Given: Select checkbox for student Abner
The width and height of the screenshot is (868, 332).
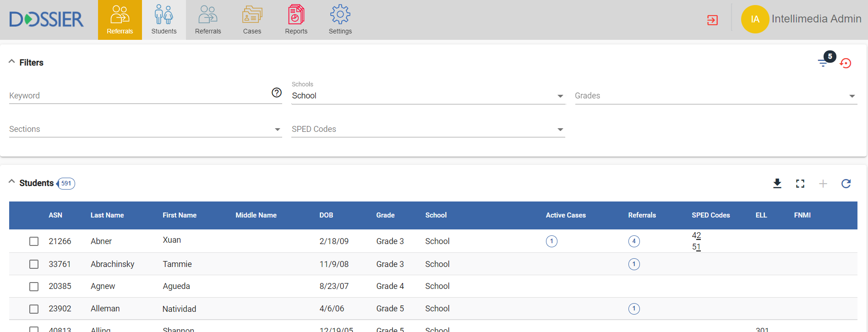Looking at the screenshot, I should click(34, 241).
